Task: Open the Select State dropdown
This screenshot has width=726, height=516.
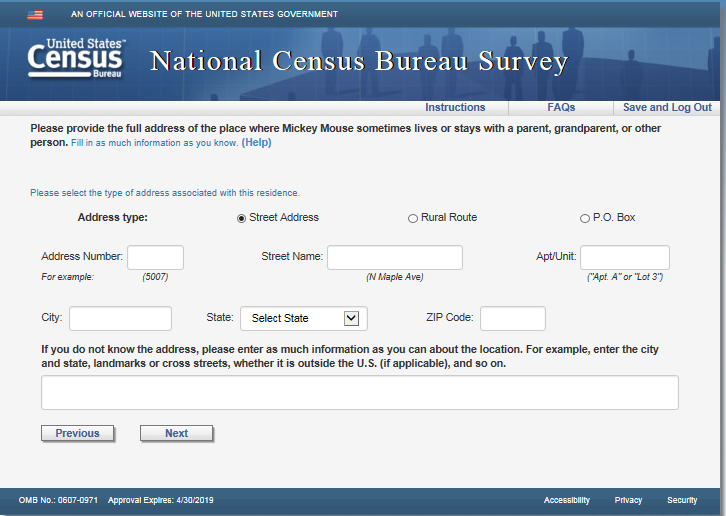Action: [303, 318]
